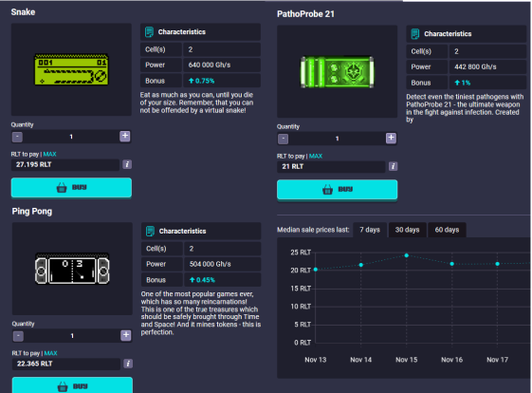The image size is (532, 393).
Task: Buy the Ping Pong miner
Action: (x=72, y=385)
